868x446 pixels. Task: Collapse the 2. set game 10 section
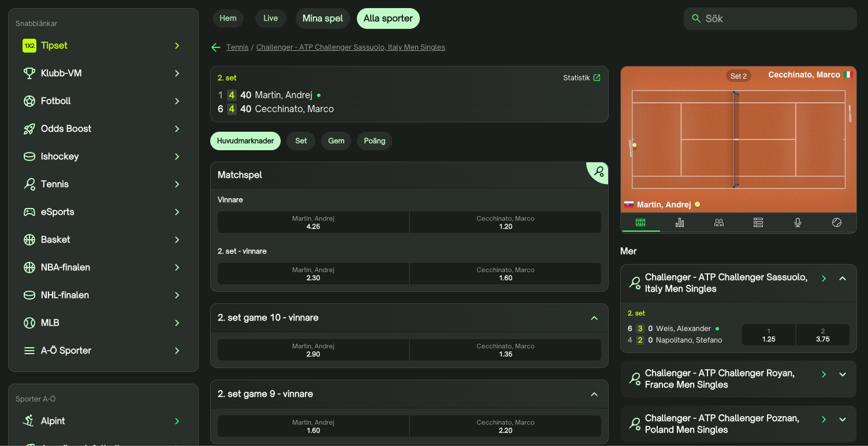(x=594, y=318)
